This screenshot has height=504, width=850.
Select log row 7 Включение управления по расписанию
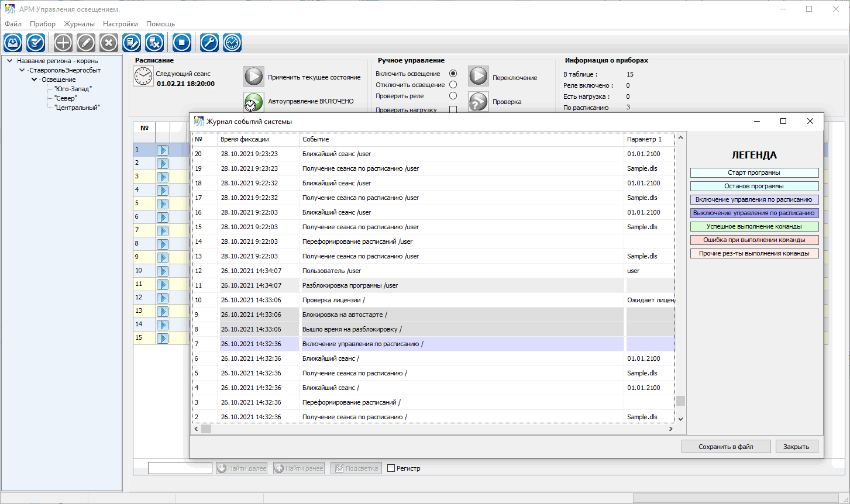433,344
